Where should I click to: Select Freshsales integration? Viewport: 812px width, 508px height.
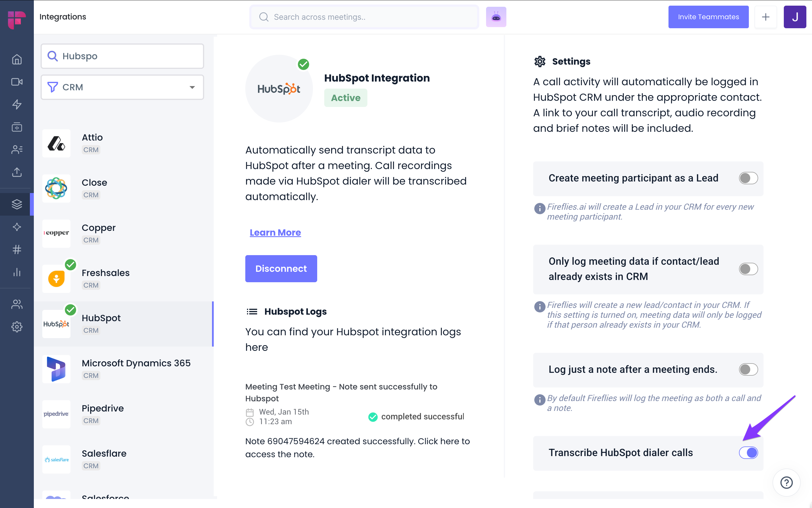point(123,279)
